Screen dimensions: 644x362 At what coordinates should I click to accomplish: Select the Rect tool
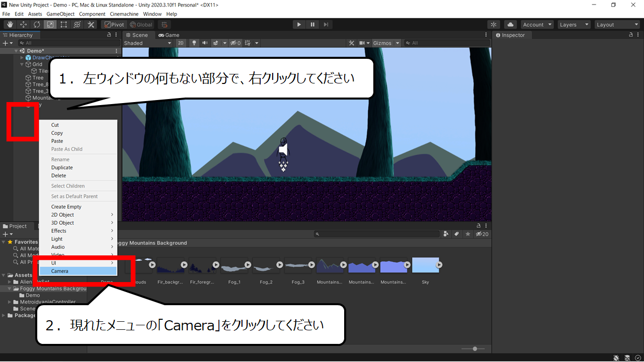[64, 25]
